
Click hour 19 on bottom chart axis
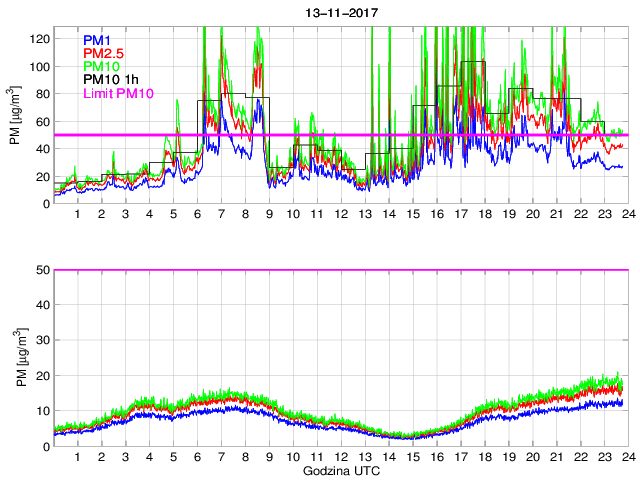(x=509, y=456)
